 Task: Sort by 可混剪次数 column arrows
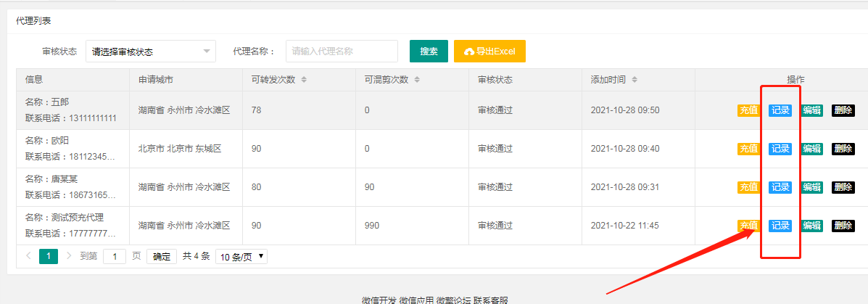(417, 80)
